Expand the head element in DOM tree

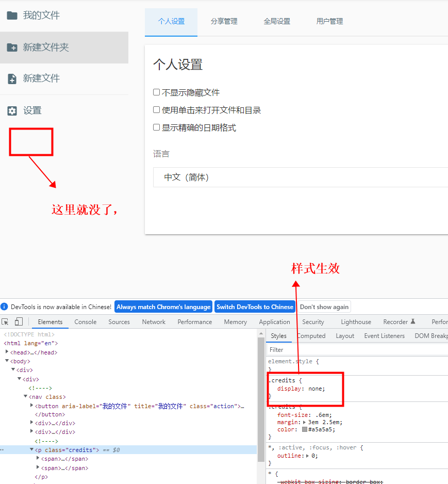click(x=6, y=352)
